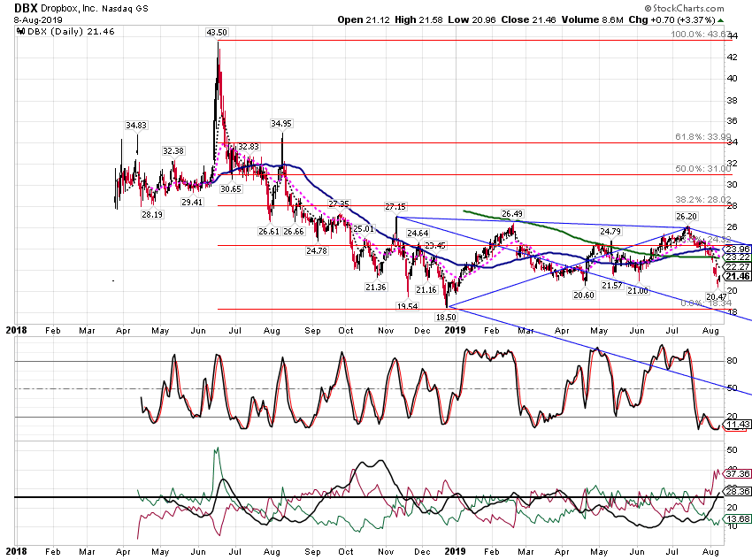Select the 20.60 April low label
Screen dimensions: 752x560
point(584,295)
